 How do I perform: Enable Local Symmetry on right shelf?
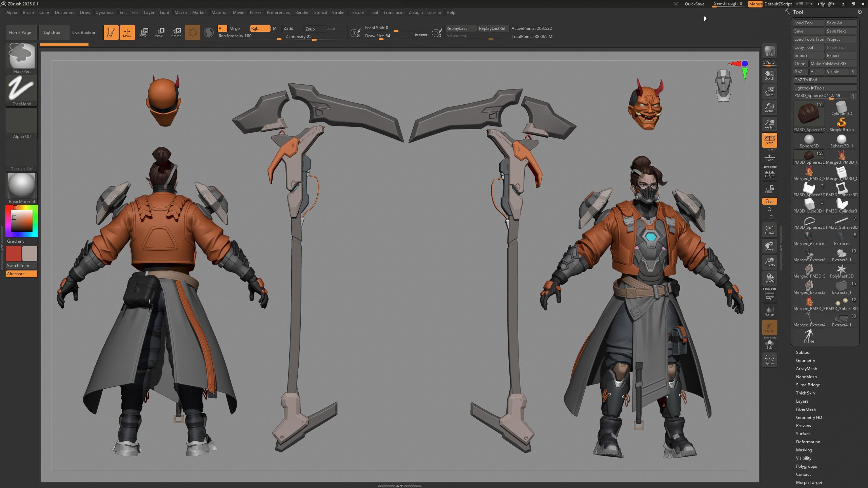770,173
